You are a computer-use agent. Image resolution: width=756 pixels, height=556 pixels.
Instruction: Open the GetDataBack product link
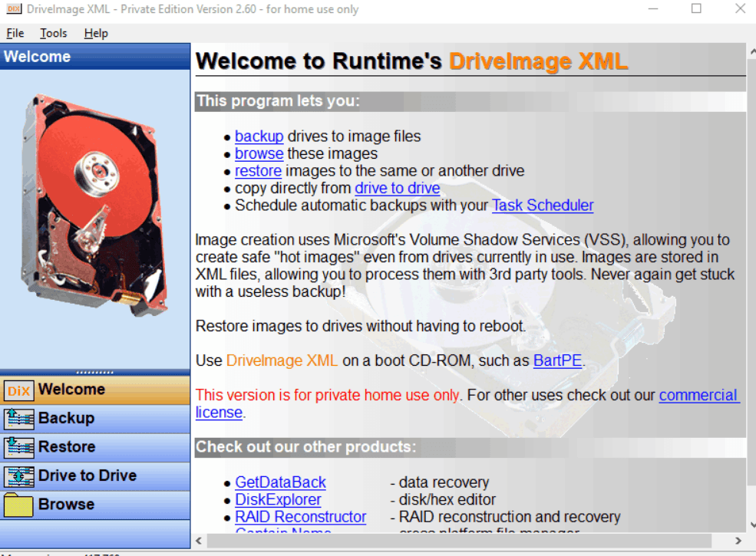click(x=280, y=482)
